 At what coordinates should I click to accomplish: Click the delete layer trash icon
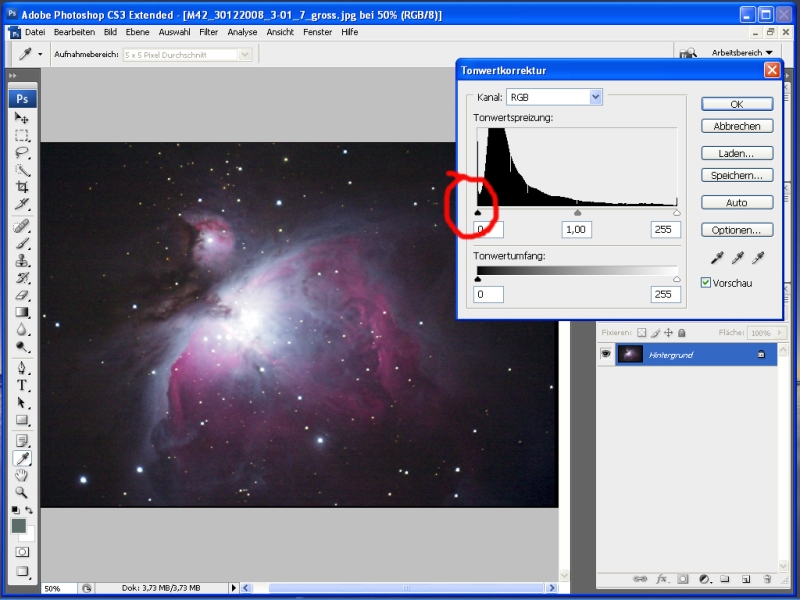click(767, 579)
